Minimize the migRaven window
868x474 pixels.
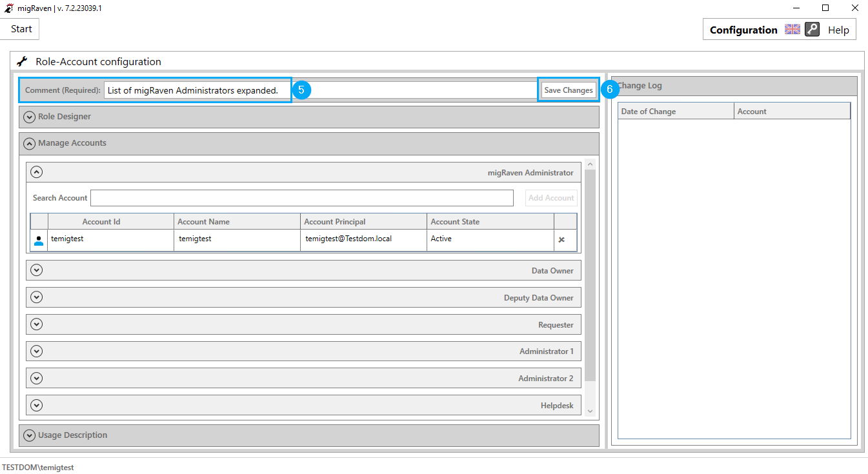pos(796,8)
